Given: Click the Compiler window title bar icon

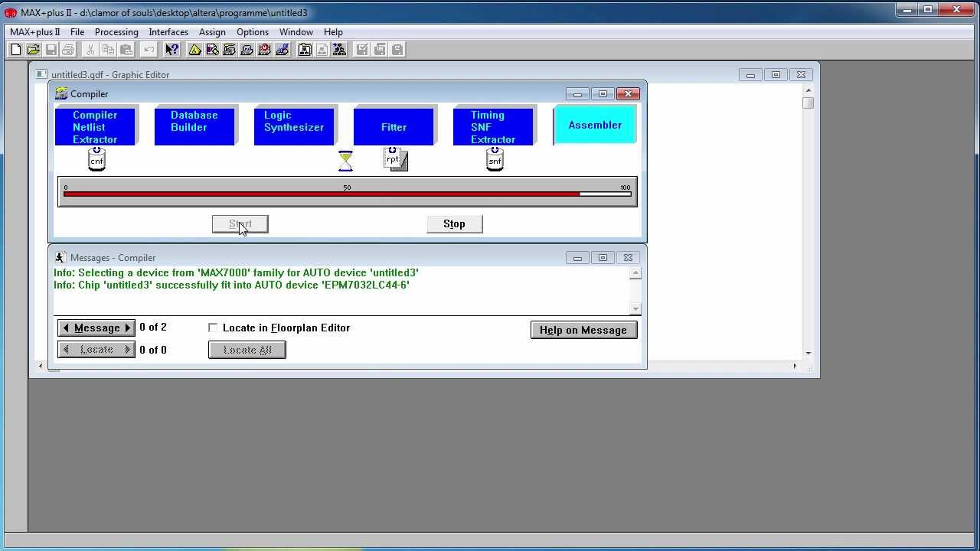Looking at the screenshot, I should (61, 93).
